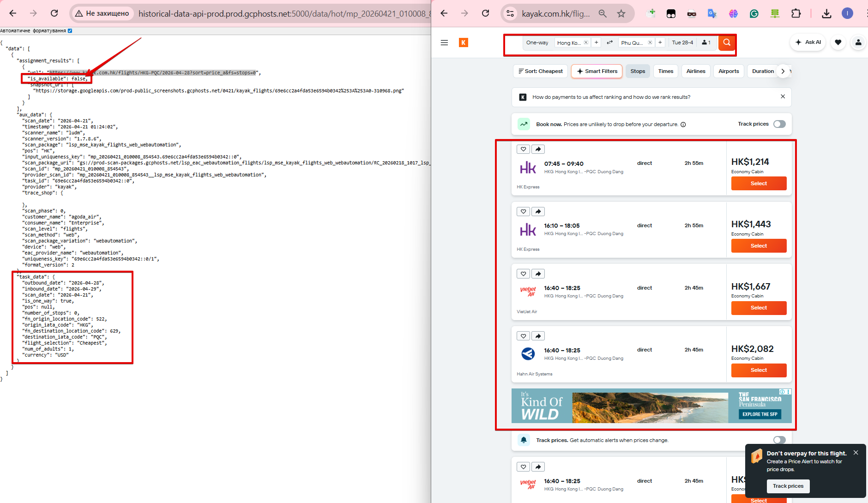Reload the Kayak browser page
868x503 pixels.
tap(485, 13)
